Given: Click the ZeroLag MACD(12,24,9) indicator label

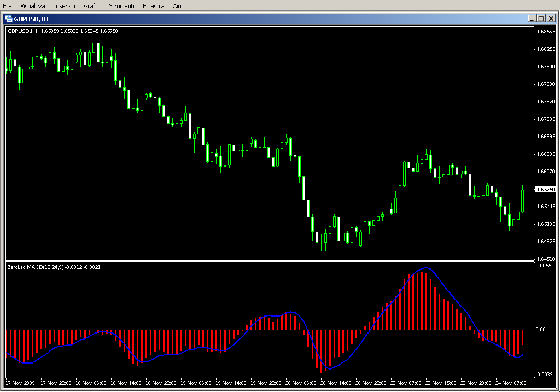Looking at the screenshot, I should coord(54,267).
